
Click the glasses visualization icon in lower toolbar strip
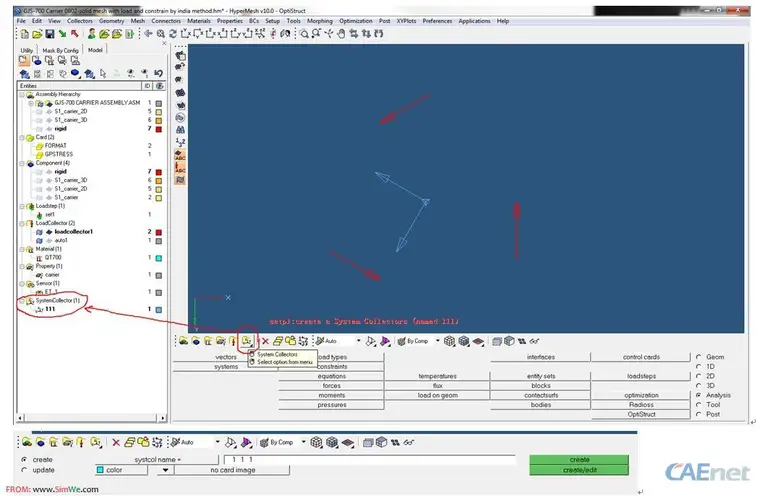[x=409, y=442]
